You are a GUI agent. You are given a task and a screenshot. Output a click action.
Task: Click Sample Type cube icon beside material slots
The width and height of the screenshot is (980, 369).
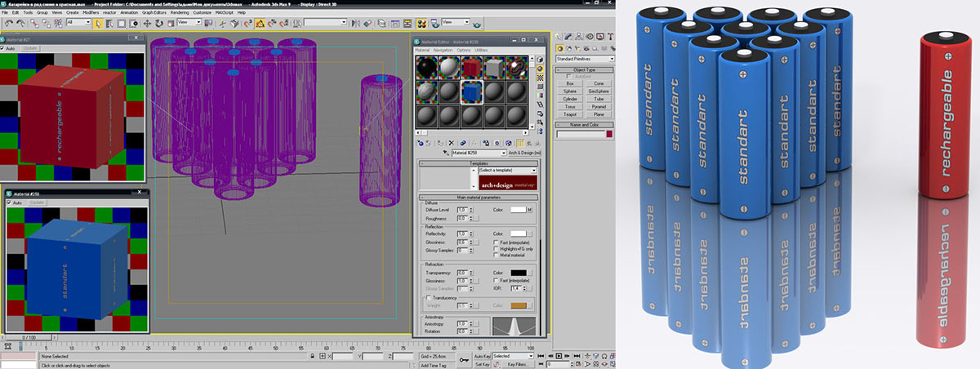click(x=540, y=60)
